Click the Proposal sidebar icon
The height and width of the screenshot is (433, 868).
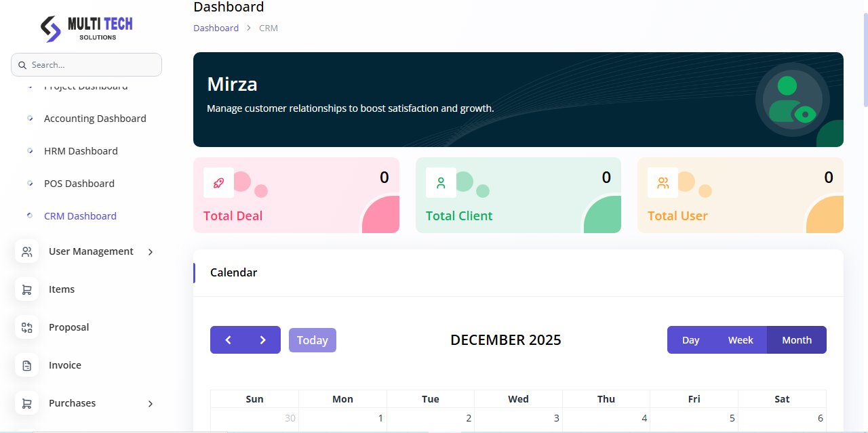click(x=26, y=327)
